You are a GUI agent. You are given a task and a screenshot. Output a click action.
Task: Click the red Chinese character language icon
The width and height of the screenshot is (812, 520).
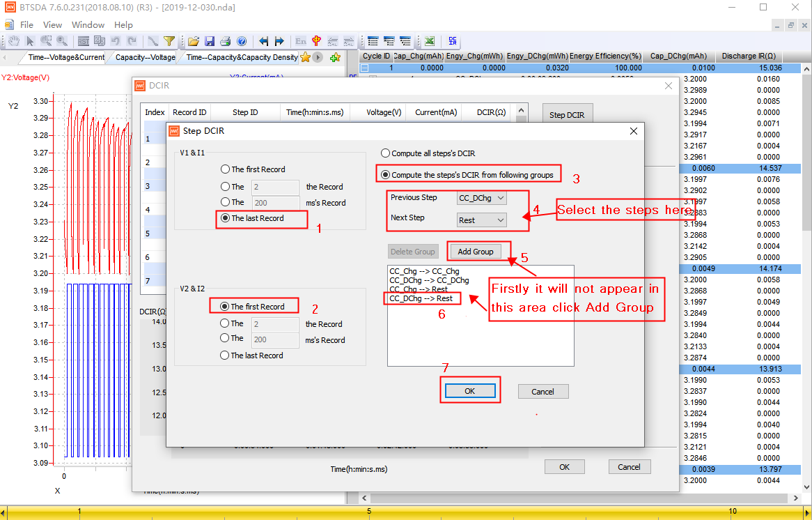317,41
